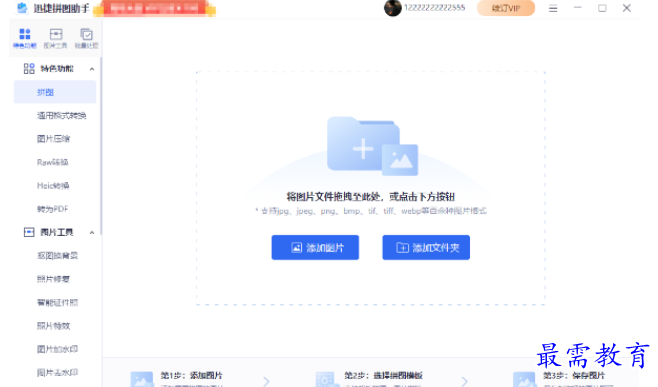This screenshot has width=658, height=387.
Task: Click username 12222222222555
Action: tap(434, 8)
